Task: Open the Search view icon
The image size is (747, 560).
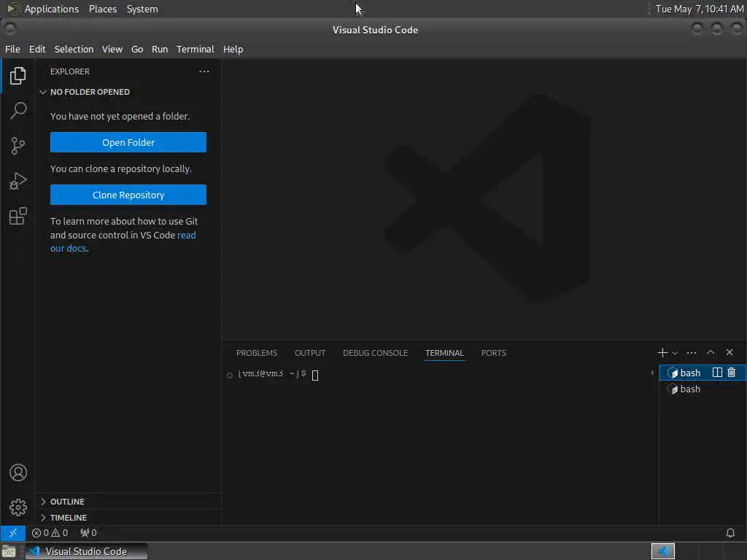Action: tap(18, 111)
